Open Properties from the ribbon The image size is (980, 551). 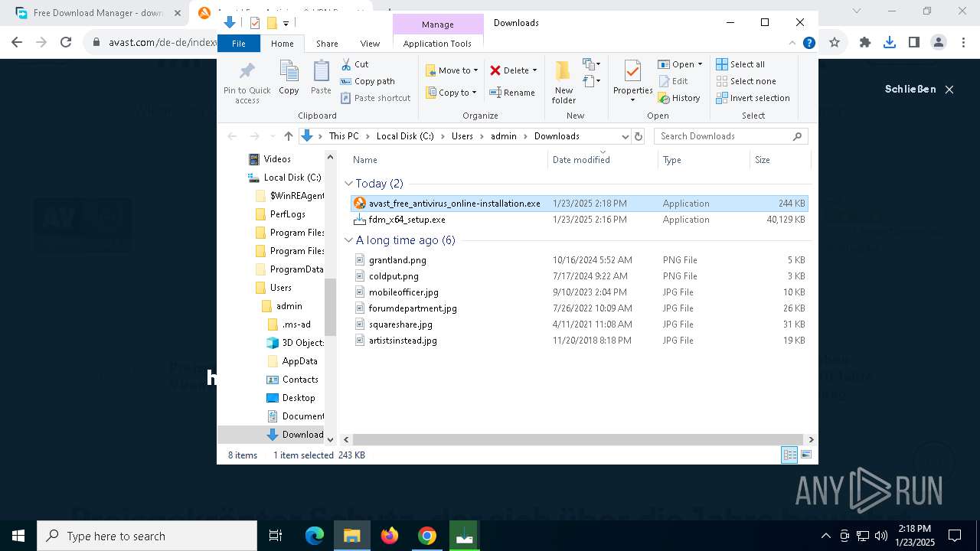(x=632, y=82)
